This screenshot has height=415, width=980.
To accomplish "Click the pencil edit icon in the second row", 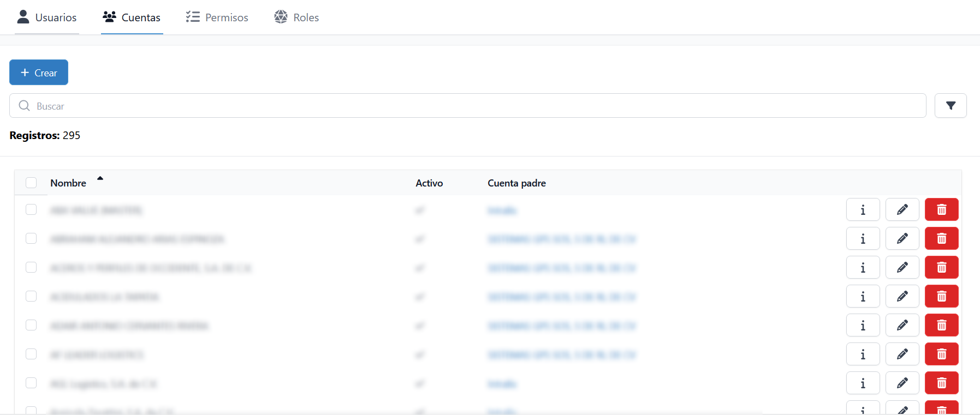I will click(x=902, y=238).
